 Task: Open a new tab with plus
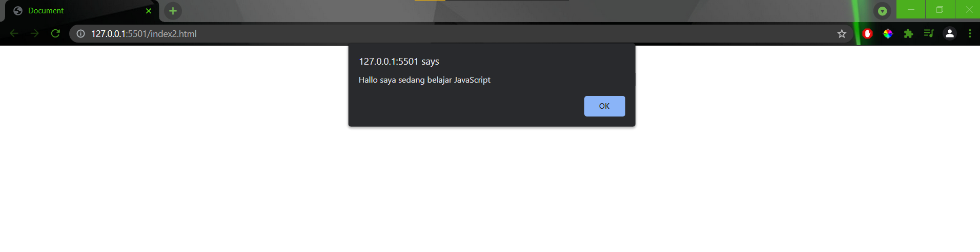point(173,11)
